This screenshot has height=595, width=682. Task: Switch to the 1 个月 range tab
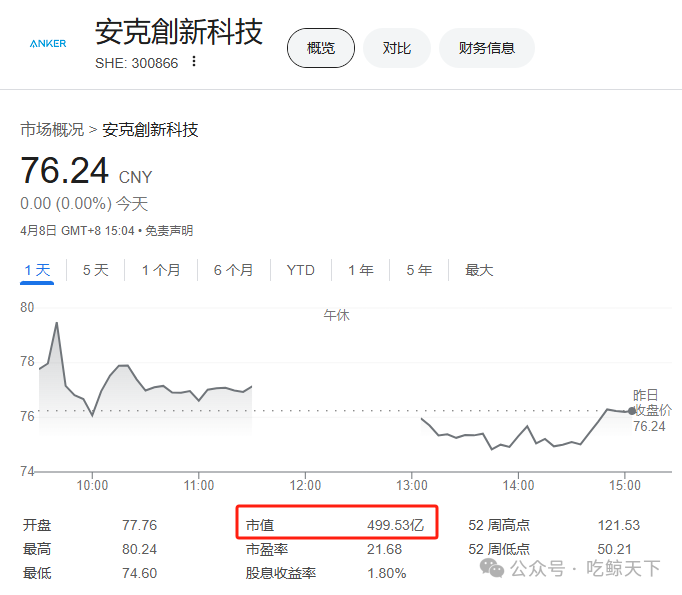161,270
